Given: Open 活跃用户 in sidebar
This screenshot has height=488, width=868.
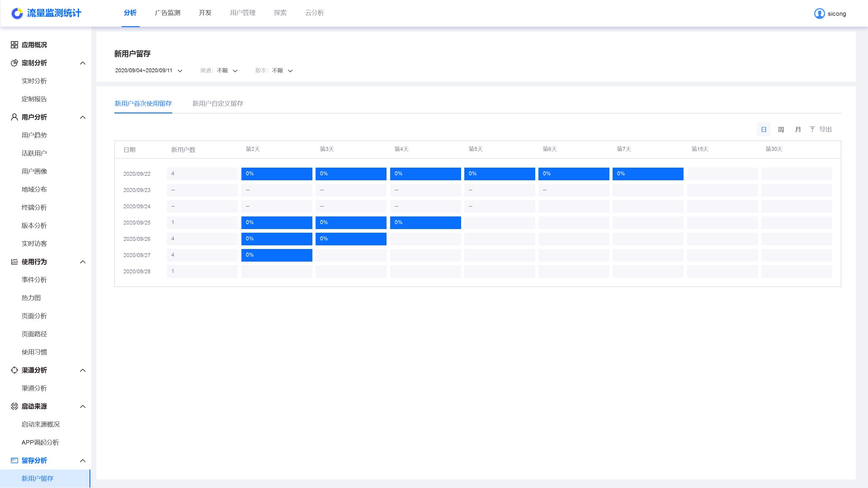Looking at the screenshot, I should (34, 153).
